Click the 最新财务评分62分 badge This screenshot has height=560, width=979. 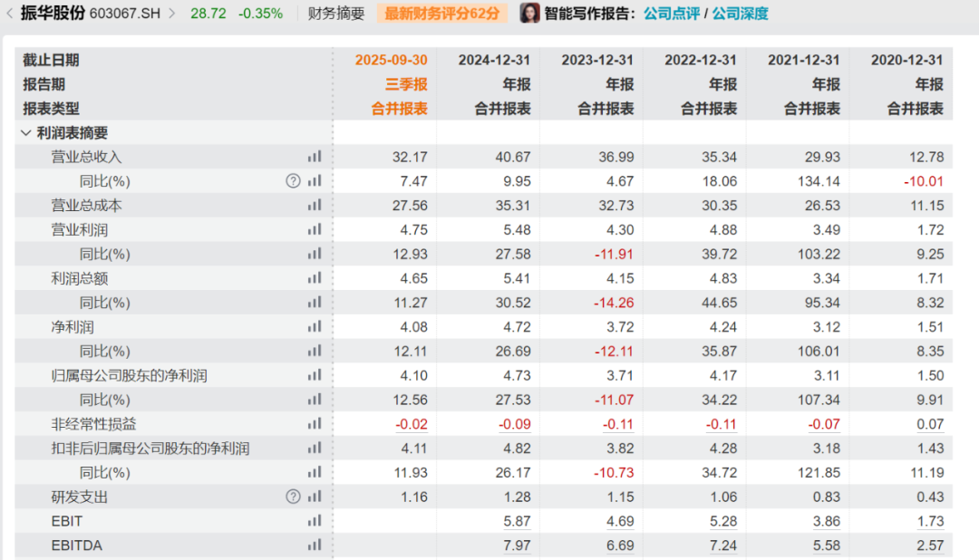441,14
